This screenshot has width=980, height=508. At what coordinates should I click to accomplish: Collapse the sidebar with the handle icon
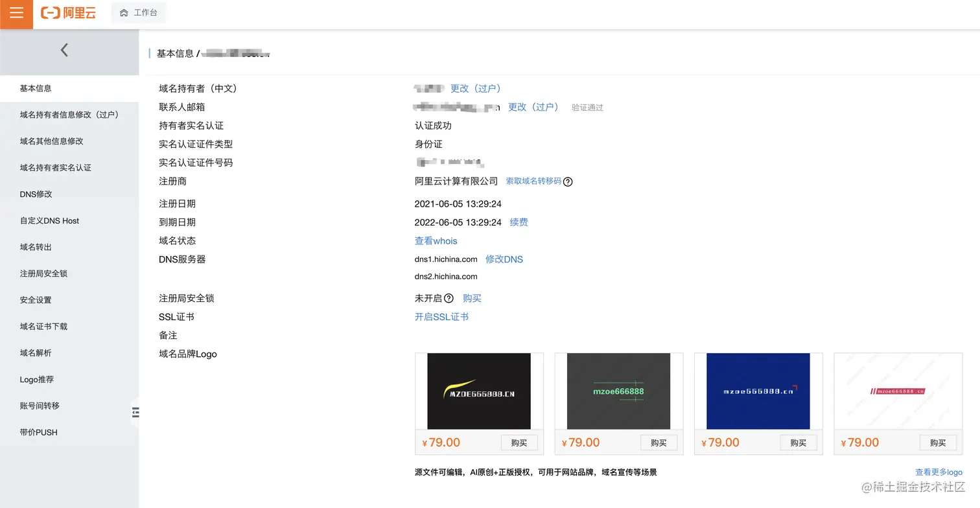pos(135,412)
